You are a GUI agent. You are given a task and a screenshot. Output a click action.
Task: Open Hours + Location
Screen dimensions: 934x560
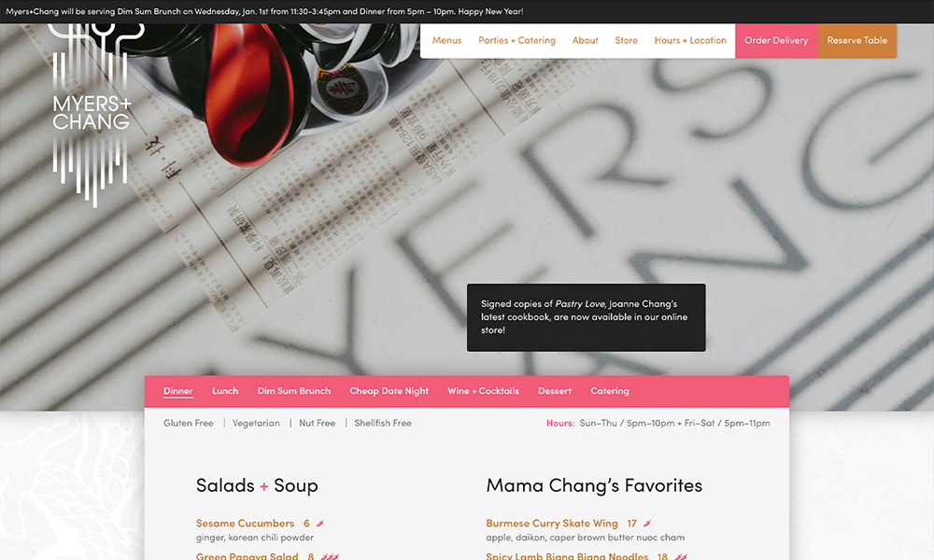click(690, 40)
